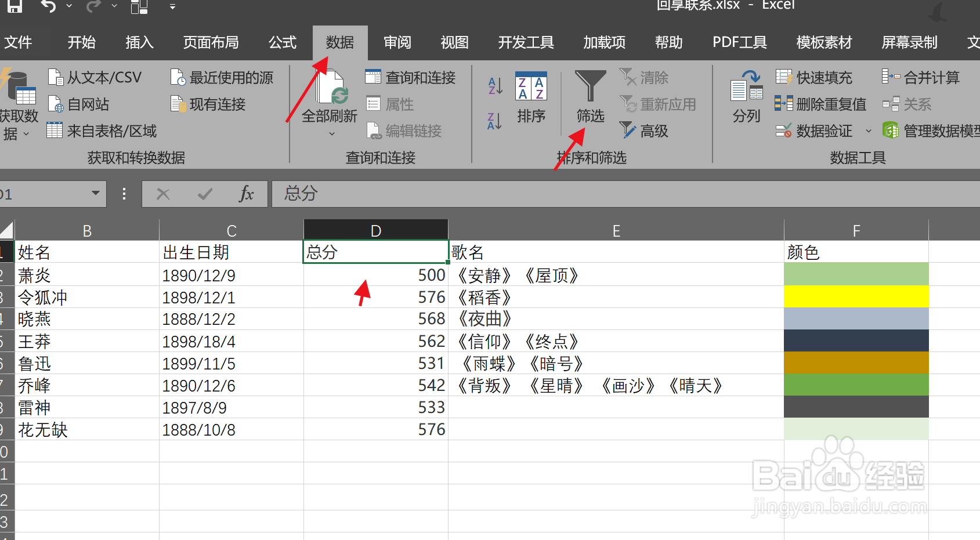The height and width of the screenshot is (540, 980).
Task: Click the yellow color cell in column F
Action: click(x=856, y=296)
